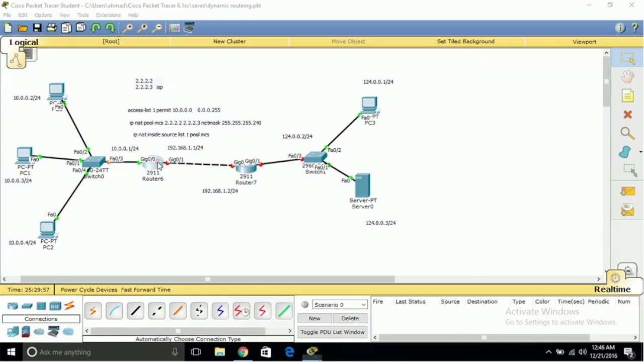This screenshot has height=362, width=644.
Task: Redo the last action
Action: tap(110, 28)
